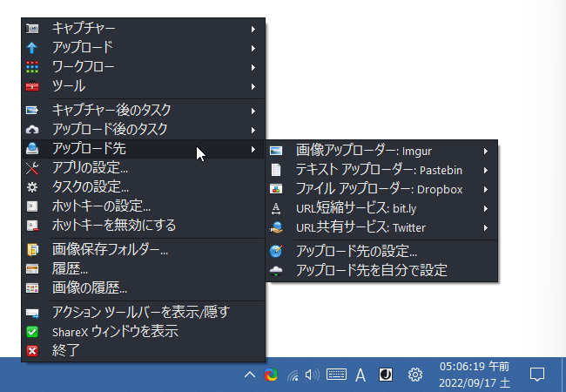Click the document icon beside テキスト アップローダー
The width and height of the screenshot is (566, 392).
276,170
